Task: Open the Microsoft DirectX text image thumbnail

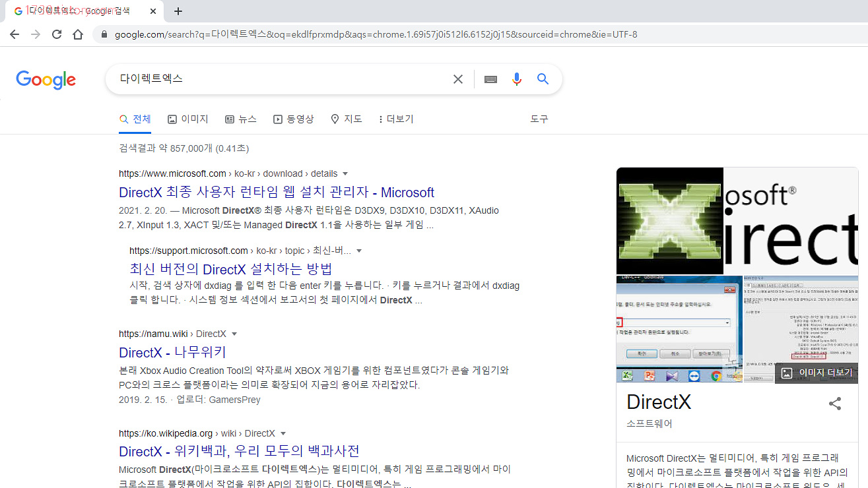Action: point(791,221)
